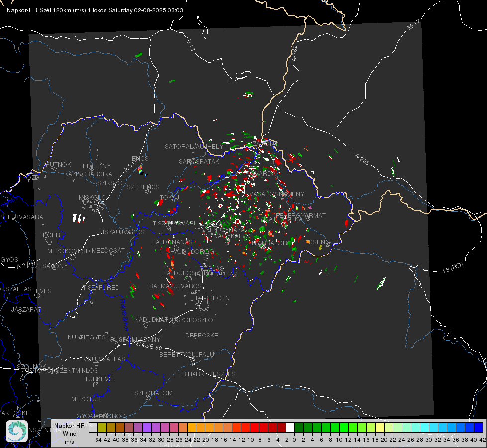The image size is (487, 448).
Task: Select the CSENGER label
Action: click(x=323, y=242)
